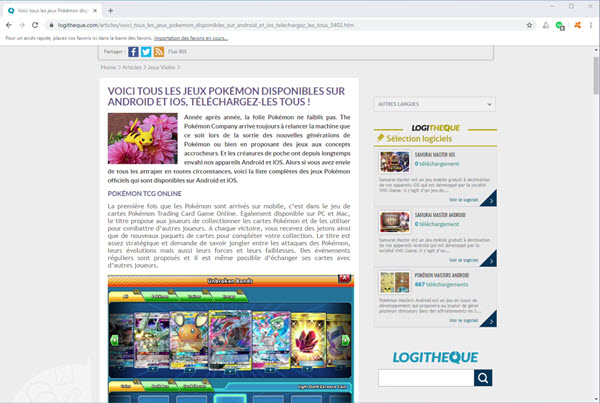Click the Samurai Master Android thumbnail
This screenshot has width=600, height=403.
(x=395, y=222)
